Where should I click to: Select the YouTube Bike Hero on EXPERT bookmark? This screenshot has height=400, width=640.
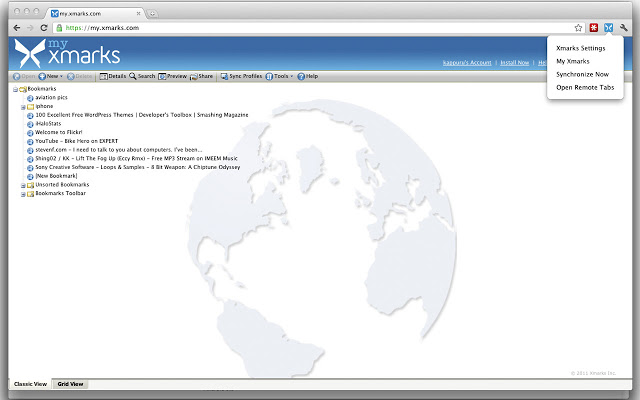tap(76, 141)
